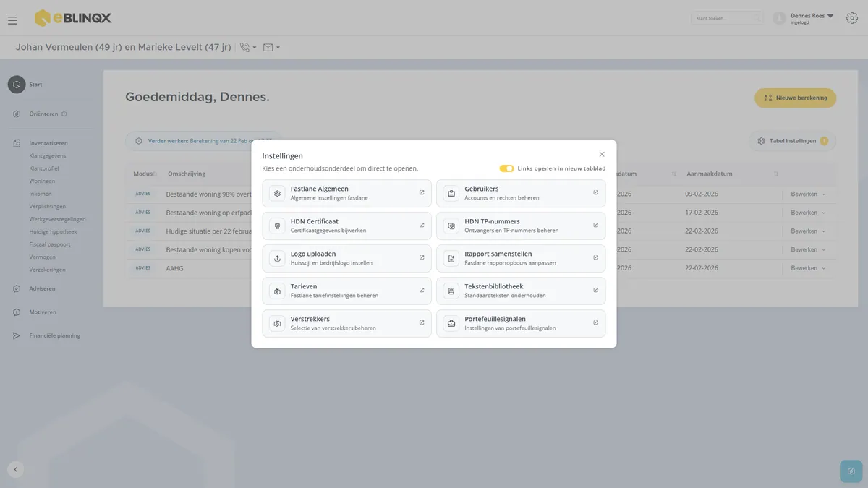Open Bewerken dropdown in first table row
The height and width of the screenshot is (488, 868).
pos(808,194)
